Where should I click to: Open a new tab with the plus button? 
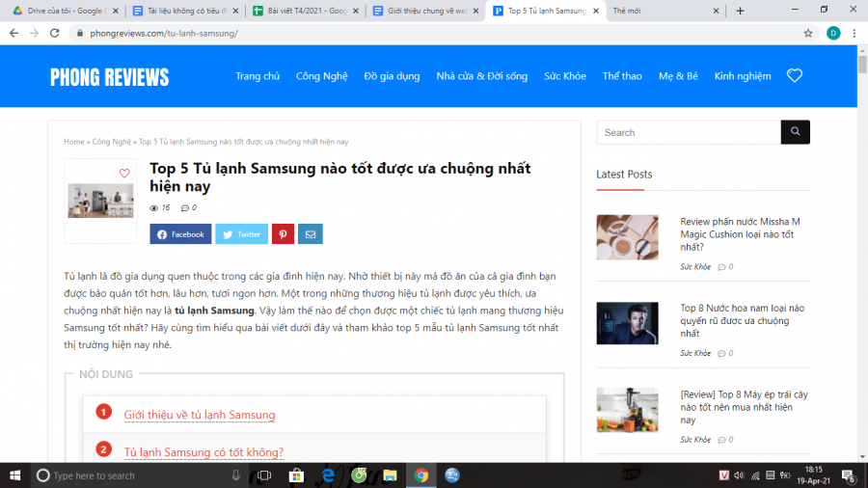click(740, 11)
